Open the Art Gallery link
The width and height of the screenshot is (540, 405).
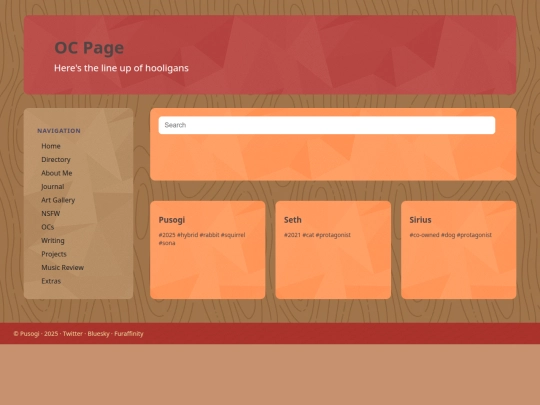point(58,200)
